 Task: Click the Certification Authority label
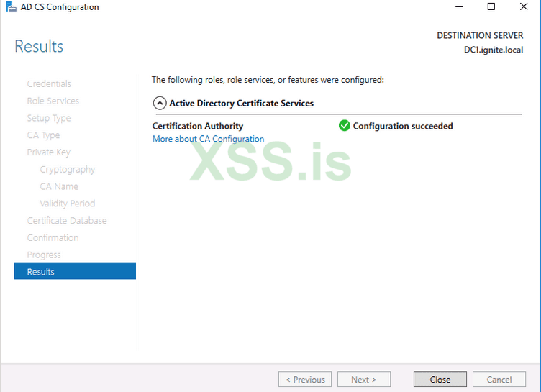coord(198,126)
